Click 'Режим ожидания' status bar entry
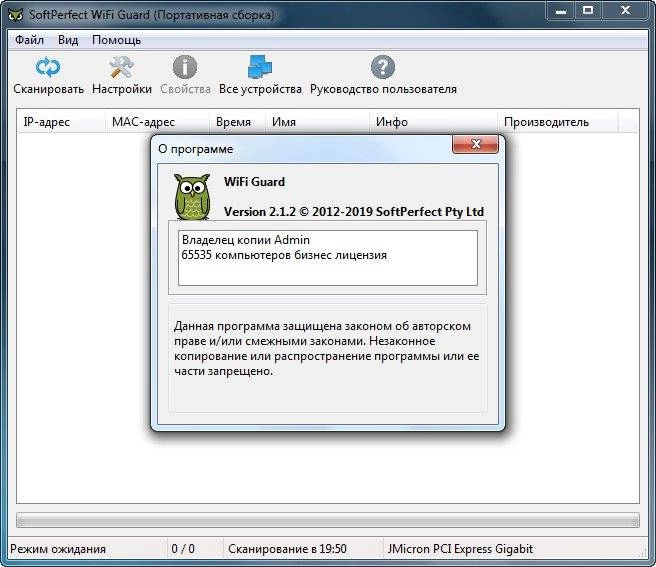The width and height of the screenshot is (656, 567). (58, 549)
